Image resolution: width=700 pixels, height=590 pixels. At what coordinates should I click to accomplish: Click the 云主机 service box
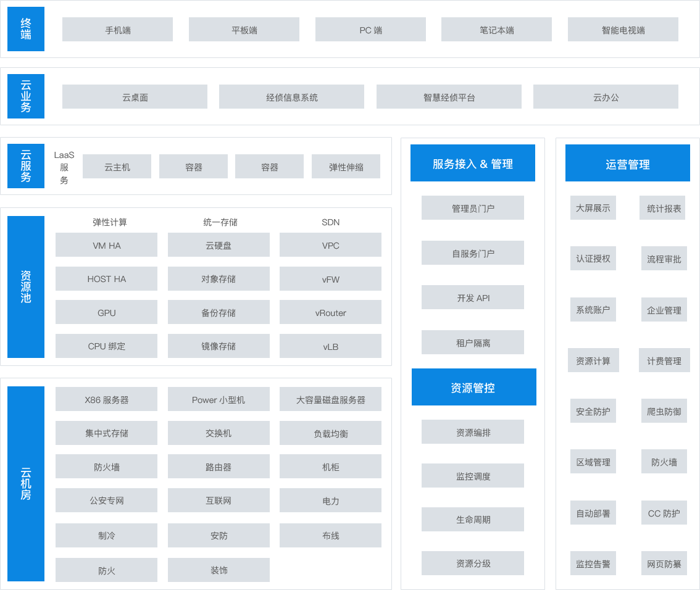(x=117, y=167)
